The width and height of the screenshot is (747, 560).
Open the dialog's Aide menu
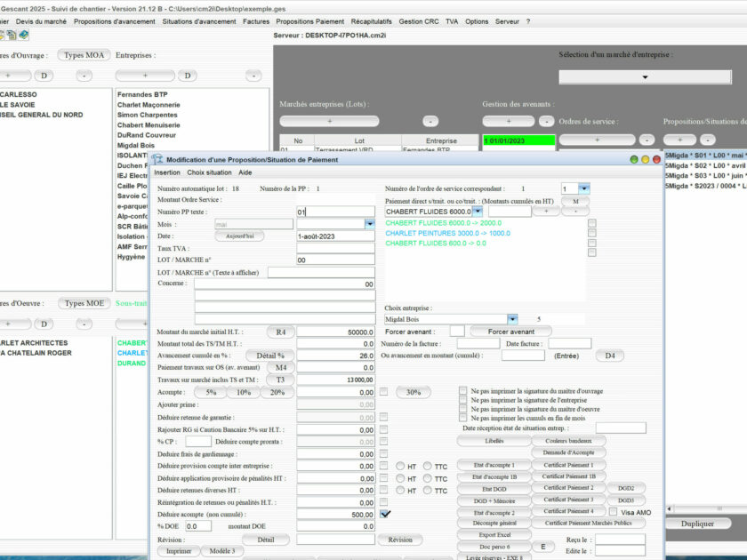click(x=245, y=172)
